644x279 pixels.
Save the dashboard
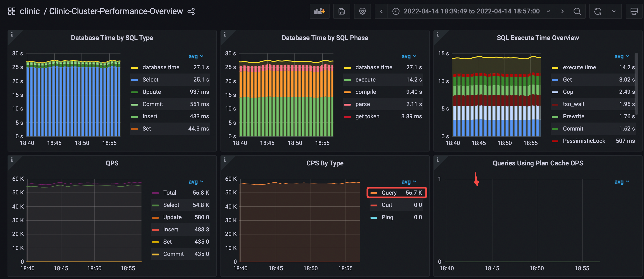(342, 11)
